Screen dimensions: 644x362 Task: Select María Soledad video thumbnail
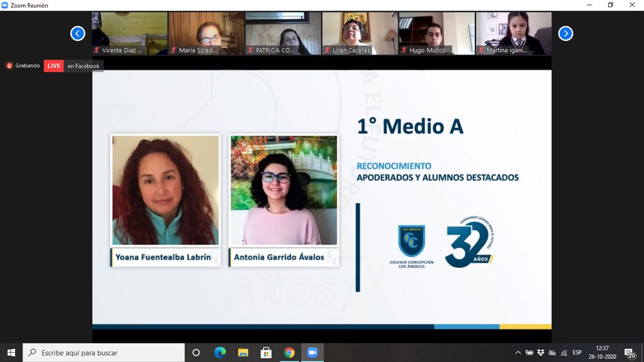pyautogui.click(x=206, y=33)
